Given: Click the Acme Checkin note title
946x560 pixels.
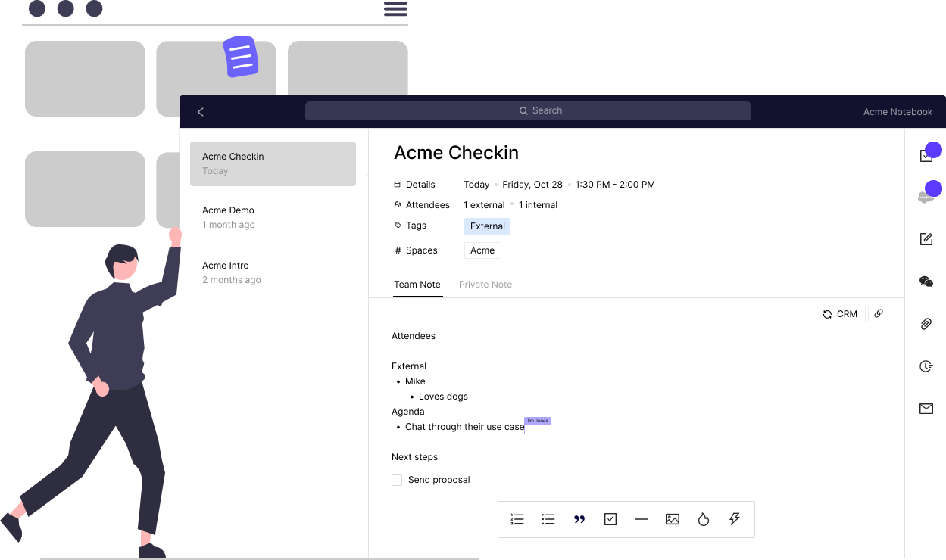Looking at the screenshot, I should click(456, 153).
